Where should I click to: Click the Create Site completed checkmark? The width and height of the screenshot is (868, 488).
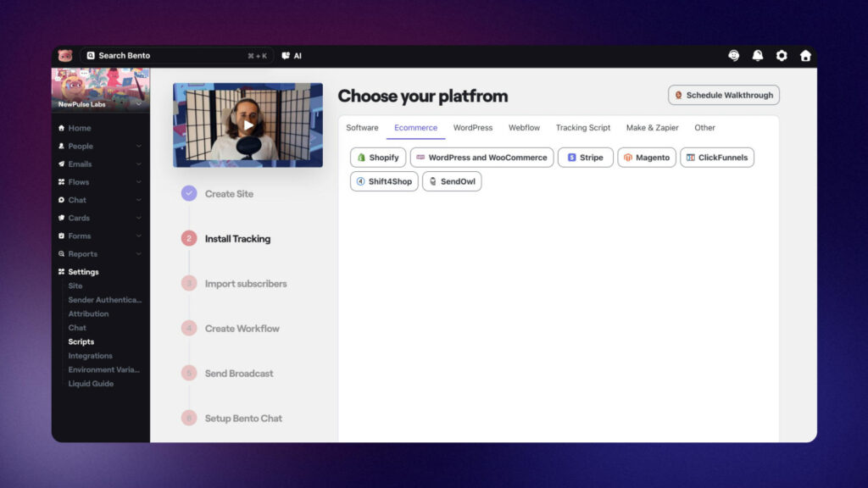(x=188, y=194)
